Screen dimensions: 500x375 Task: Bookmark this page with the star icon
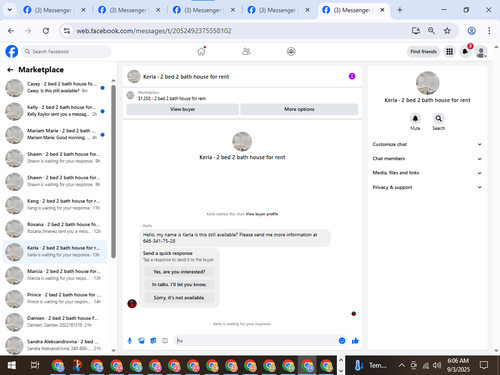click(447, 31)
